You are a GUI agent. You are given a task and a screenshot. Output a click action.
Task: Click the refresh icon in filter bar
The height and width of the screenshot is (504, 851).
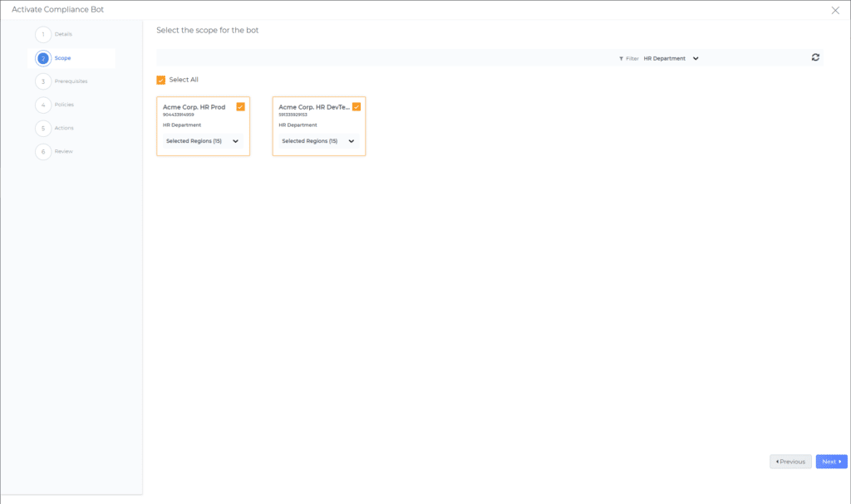pos(815,57)
